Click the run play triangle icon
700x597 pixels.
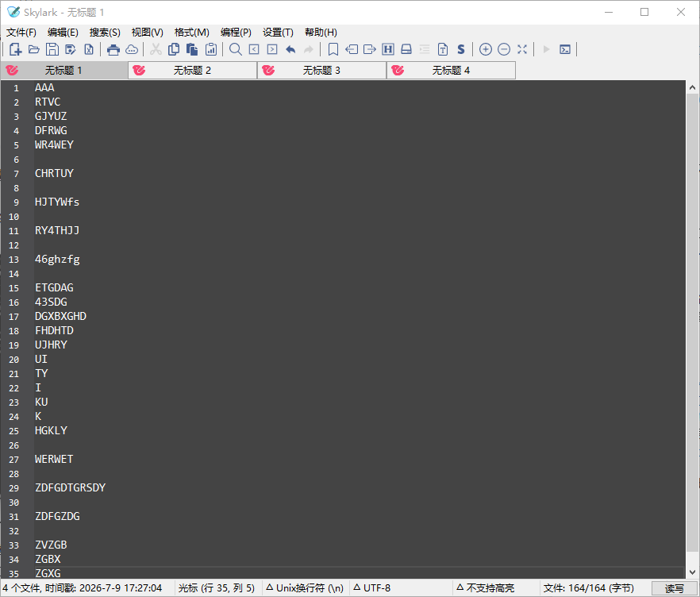(546, 49)
